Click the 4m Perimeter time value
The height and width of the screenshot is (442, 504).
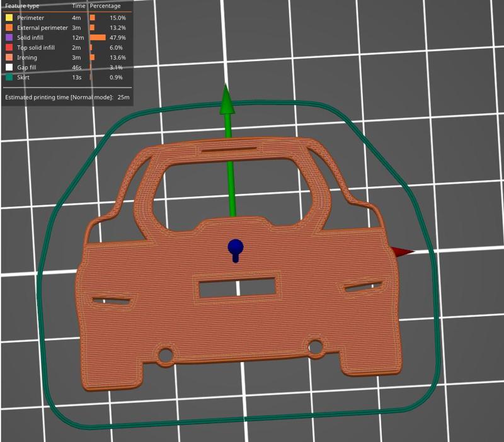(x=76, y=18)
